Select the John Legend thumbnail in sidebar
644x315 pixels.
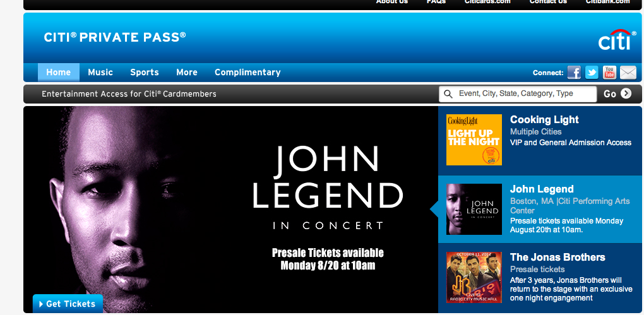(474, 209)
